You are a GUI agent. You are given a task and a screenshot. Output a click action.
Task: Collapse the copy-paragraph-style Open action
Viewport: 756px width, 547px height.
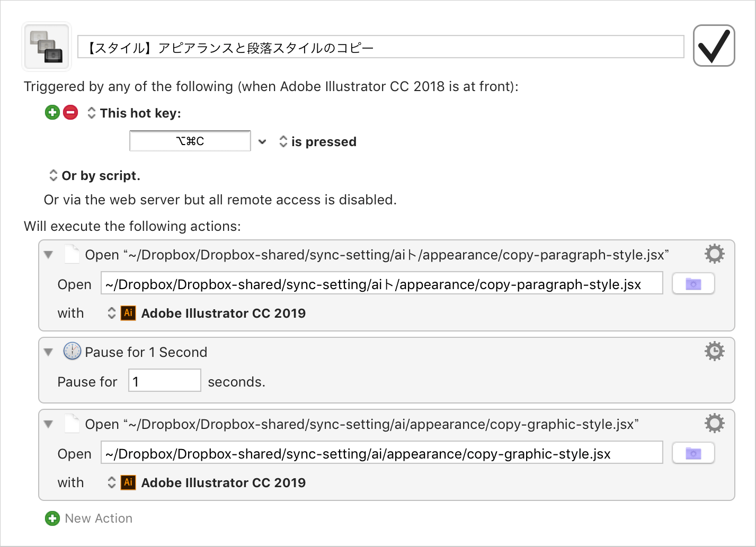(49, 255)
